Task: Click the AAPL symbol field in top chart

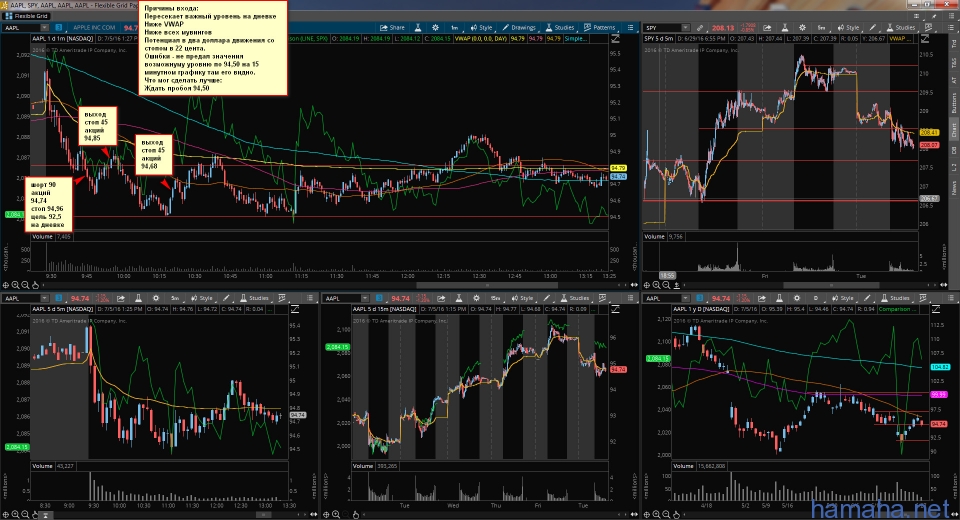Action: pos(21,28)
